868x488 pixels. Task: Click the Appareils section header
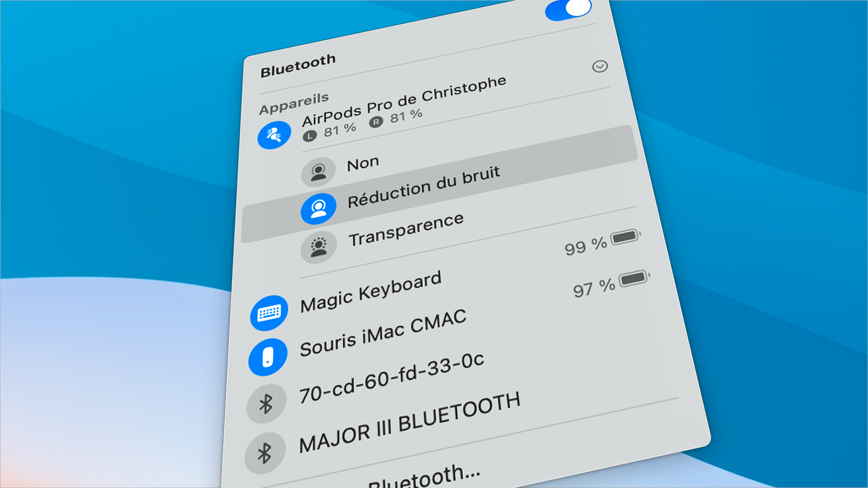294,103
